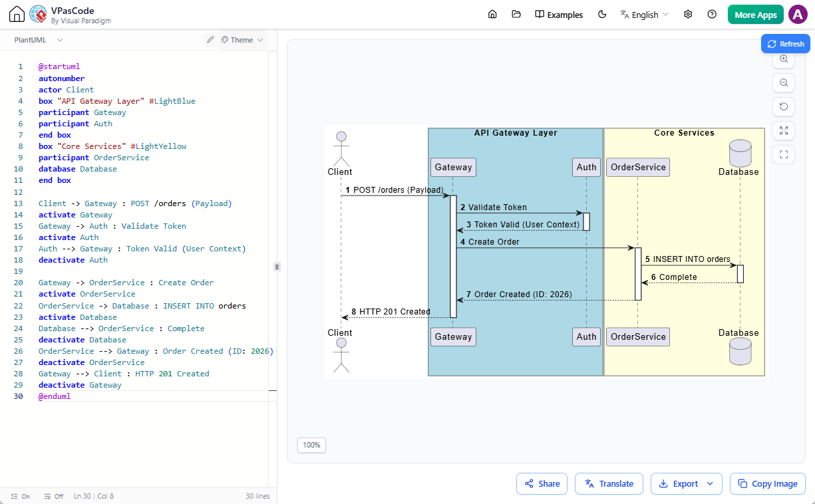Screen dimensions: 815x504
Task: Click the OrderService -> Database INSERT line
Action: point(142,306)
